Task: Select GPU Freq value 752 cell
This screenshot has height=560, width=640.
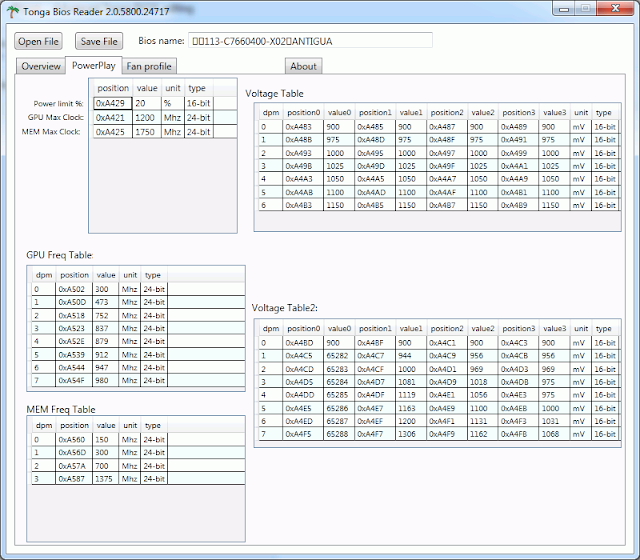Action: (105, 316)
